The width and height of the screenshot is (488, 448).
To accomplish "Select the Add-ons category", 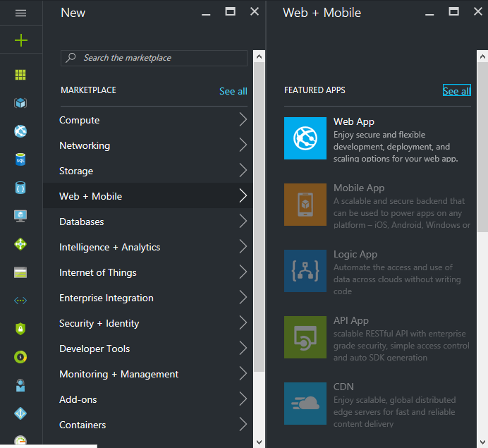I will coord(148,399).
